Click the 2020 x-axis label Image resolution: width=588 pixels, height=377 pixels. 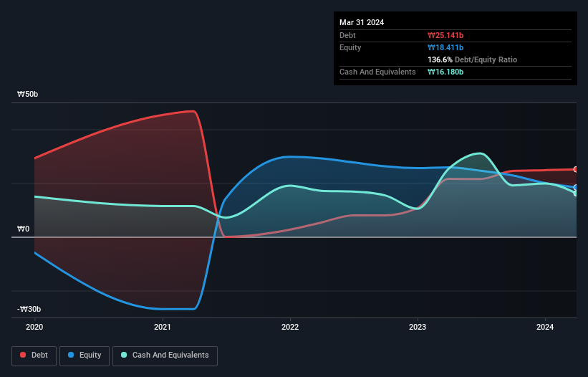pos(34,327)
